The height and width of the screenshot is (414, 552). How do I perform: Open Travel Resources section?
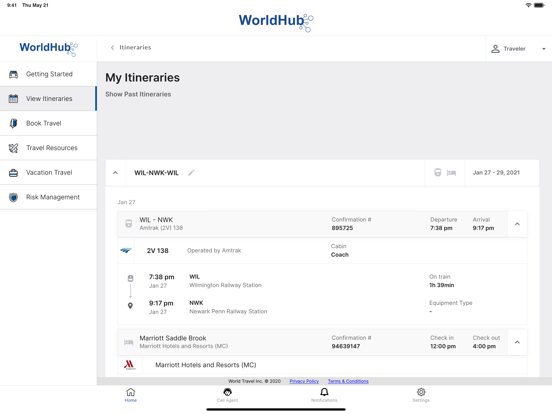48,148
